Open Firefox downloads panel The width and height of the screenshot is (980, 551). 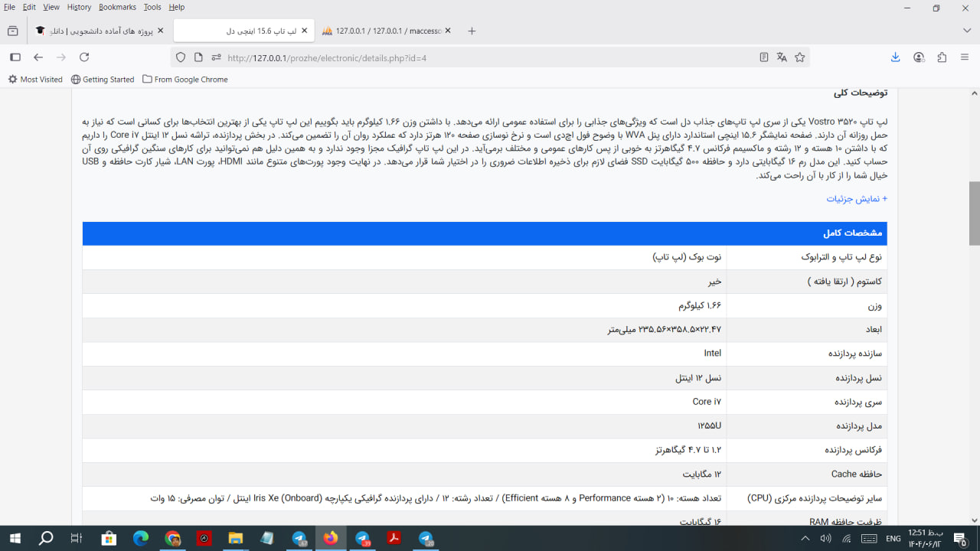point(896,57)
